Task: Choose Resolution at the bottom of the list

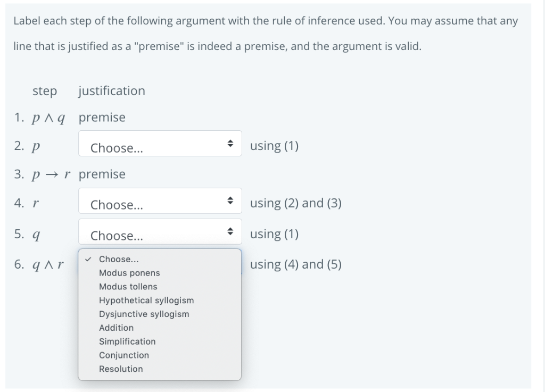Action: pos(121,369)
